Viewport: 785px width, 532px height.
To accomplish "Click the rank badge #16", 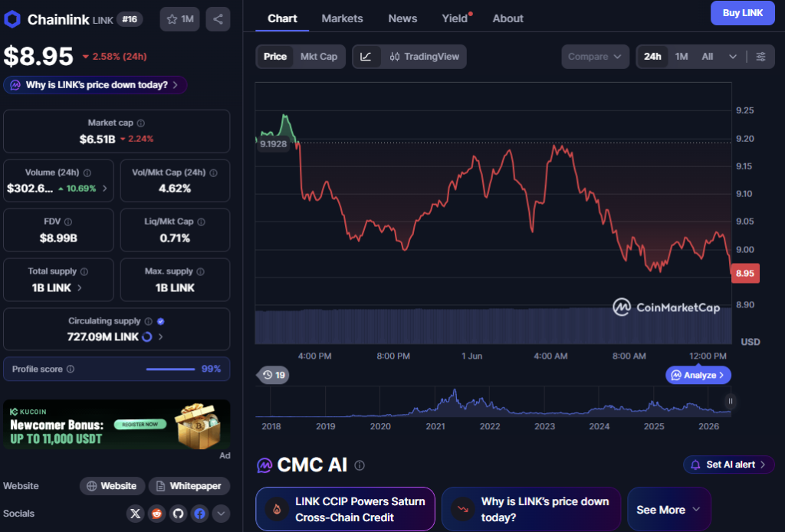I will (130, 19).
